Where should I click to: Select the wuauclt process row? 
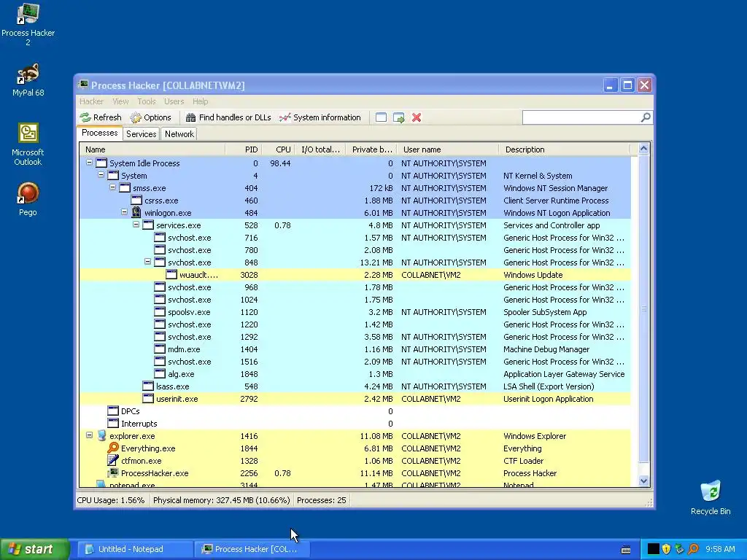click(355, 275)
